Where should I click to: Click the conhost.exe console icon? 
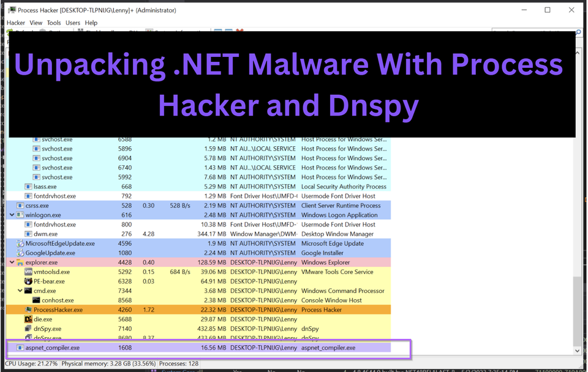(35, 300)
